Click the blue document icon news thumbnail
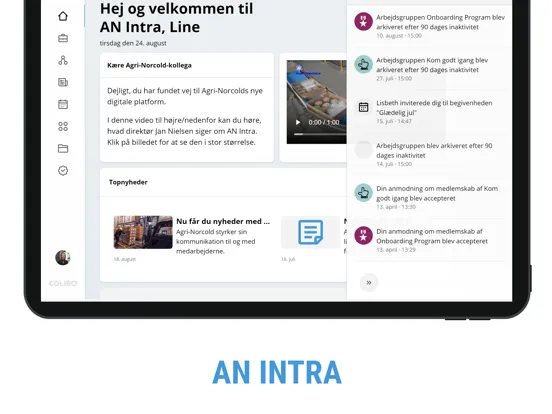Viewport: 552px width, 414px height. click(x=310, y=232)
